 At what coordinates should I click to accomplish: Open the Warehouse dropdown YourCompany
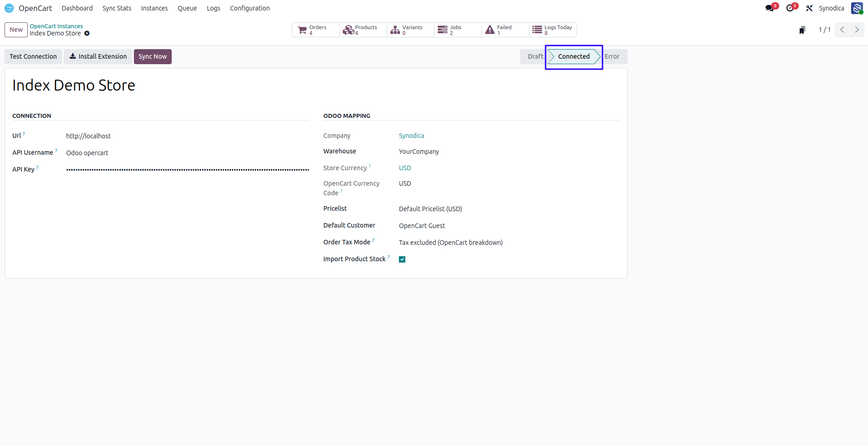point(509,152)
